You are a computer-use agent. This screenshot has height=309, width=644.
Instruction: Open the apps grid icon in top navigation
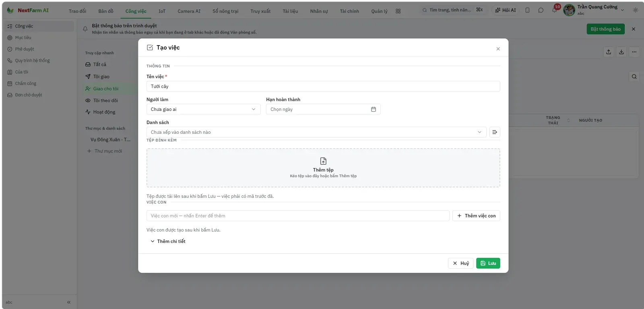point(398,11)
